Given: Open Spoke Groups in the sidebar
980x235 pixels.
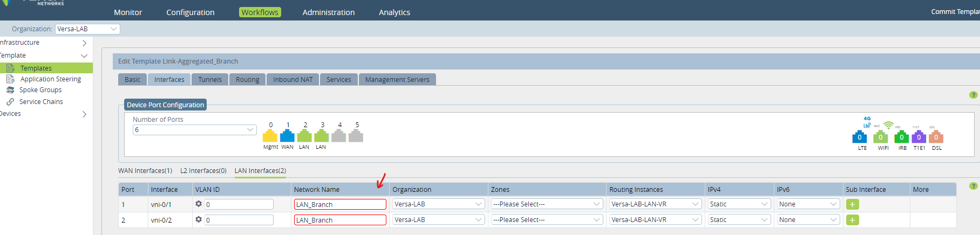Looking at the screenshot, I should [40, 90].
